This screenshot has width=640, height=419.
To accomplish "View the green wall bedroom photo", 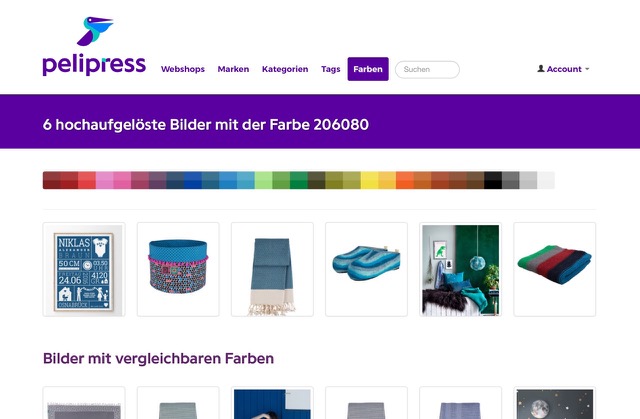I will 460,269.
